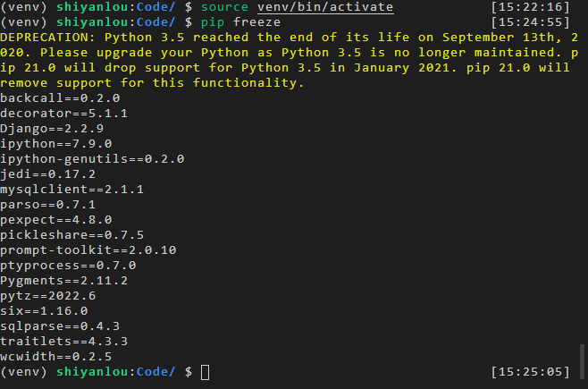Viewport: 588px width, 389px height.
Task: Click the ipython-genutils==0.2.0 entry
Action: (x=92, y=158)
